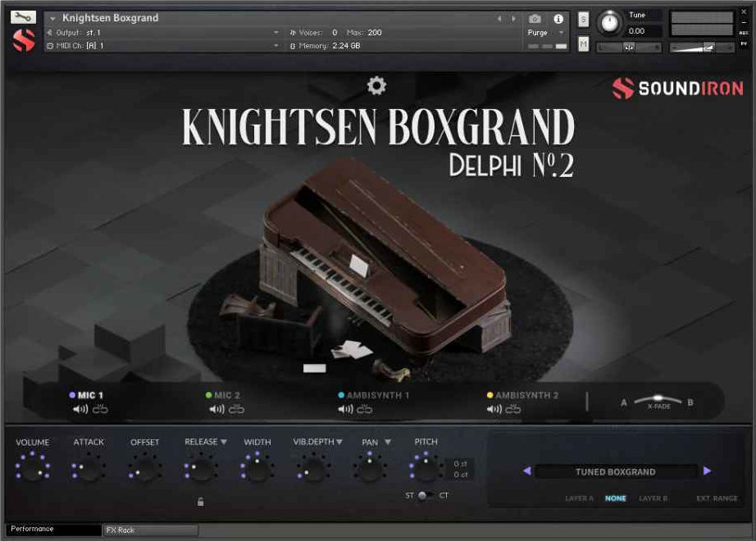This screenshot has width=756, height=541.
Task: Click the wrench icon in the Kontakt header
Action: (22, 17)
